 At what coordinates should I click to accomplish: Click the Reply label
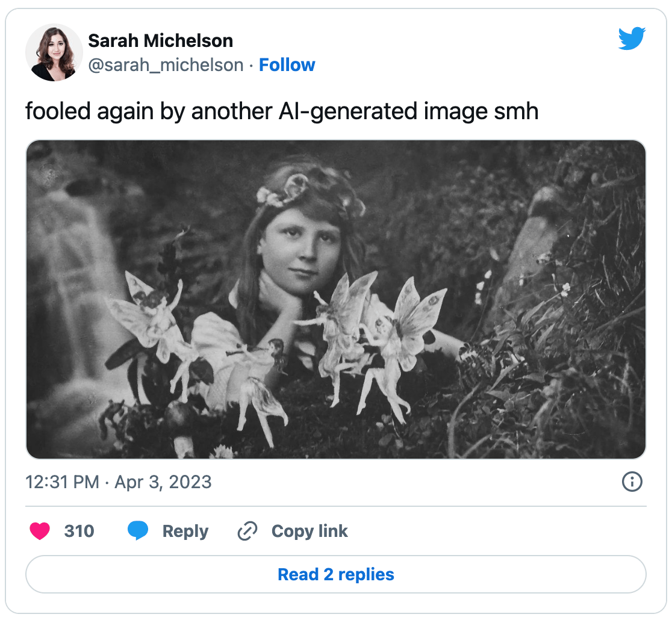point(185,531)
